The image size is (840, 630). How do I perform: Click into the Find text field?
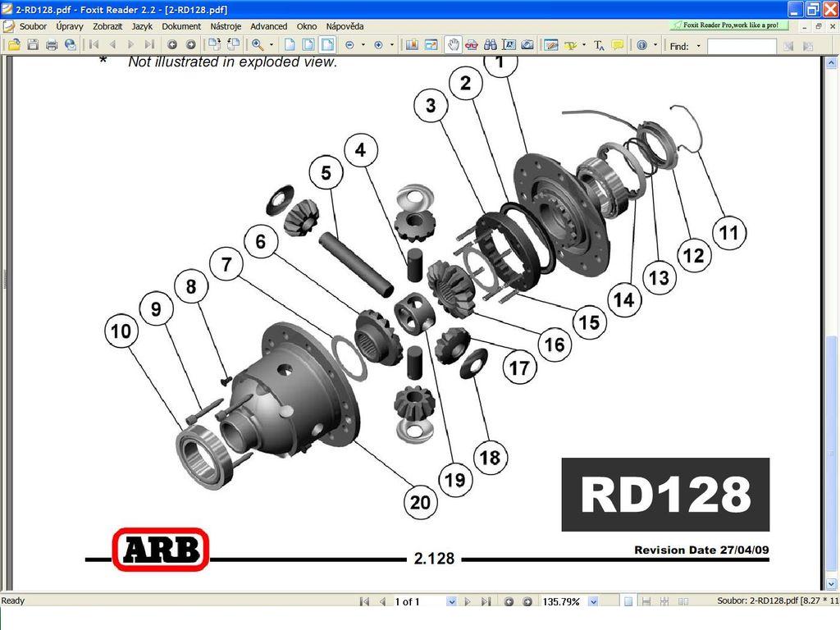[741, 46]
